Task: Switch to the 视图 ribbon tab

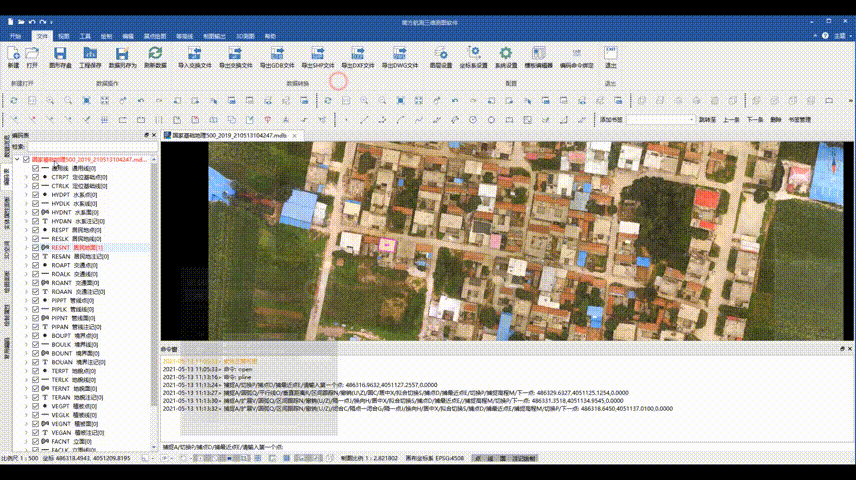Action: [x=63, y=35]
